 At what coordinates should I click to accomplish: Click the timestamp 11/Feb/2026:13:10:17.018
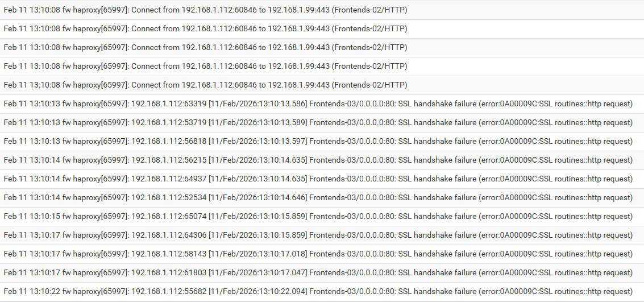[257, 254]
